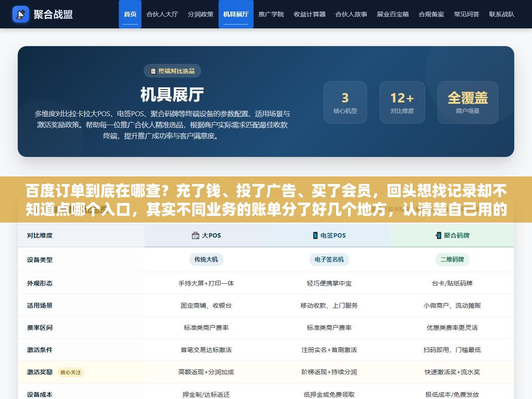Click the 首笔交易达标激活 cell

pyautogui.click(x=206, y=350)
